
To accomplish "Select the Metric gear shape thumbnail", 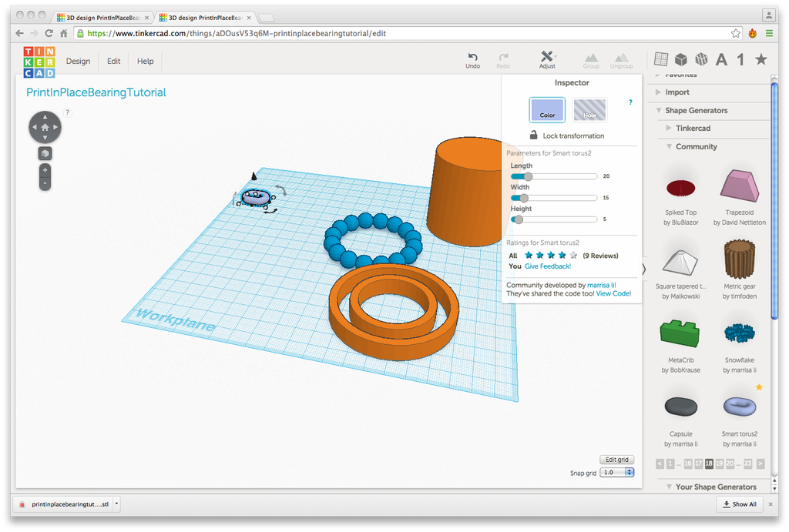I will coord(739,259).
